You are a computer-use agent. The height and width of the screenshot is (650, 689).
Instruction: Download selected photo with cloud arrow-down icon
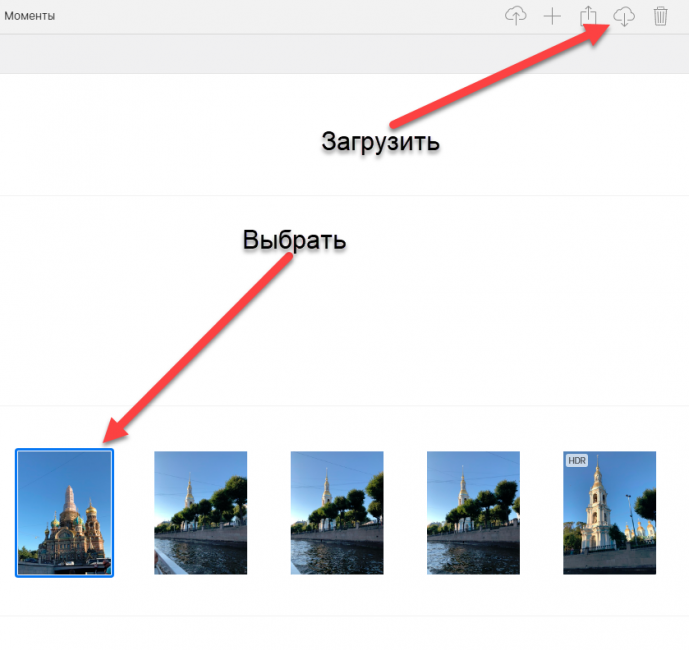point(624,16)
